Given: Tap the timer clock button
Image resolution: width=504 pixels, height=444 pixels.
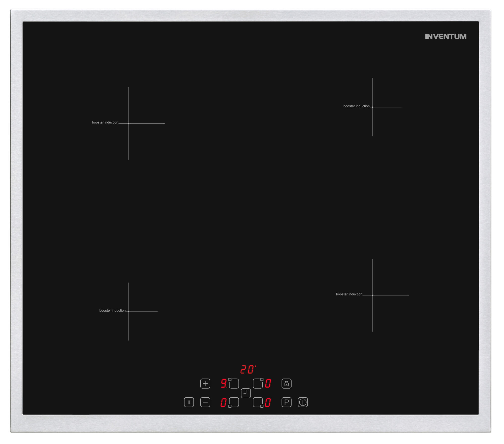Looking at the screenshot, I should tap(246, 393).
